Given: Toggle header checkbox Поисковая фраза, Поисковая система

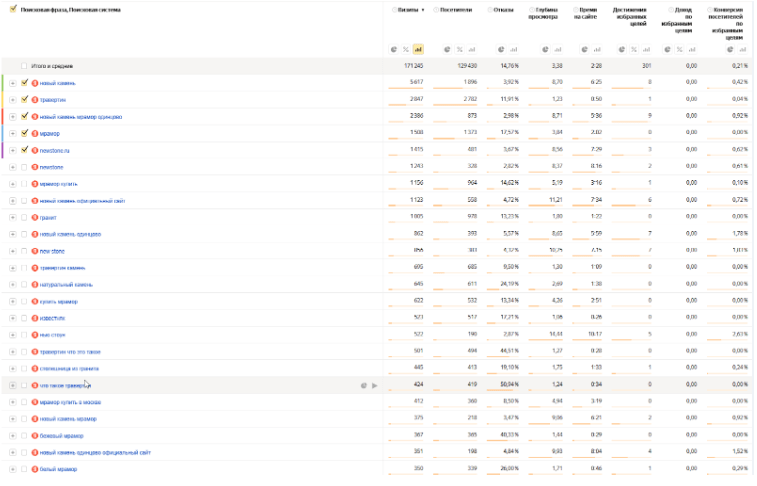Looking at the screenshot, I should (x=13, y=9).
